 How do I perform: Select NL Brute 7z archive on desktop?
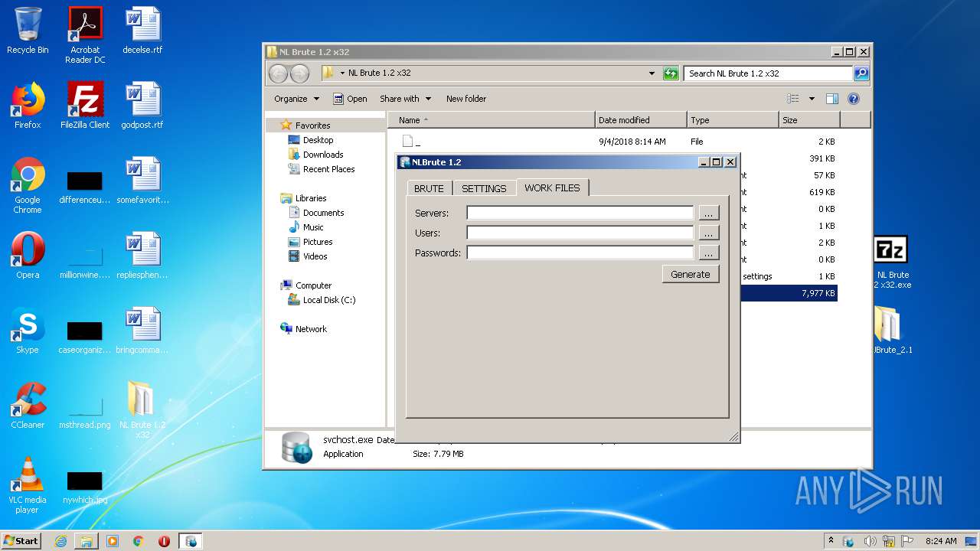click(892, 262)
